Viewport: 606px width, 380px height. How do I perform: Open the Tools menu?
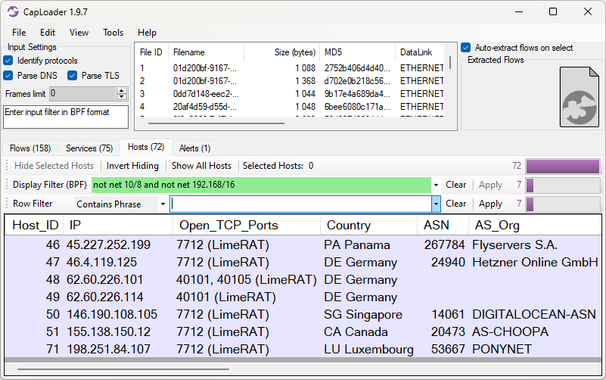tap(113, 32)
